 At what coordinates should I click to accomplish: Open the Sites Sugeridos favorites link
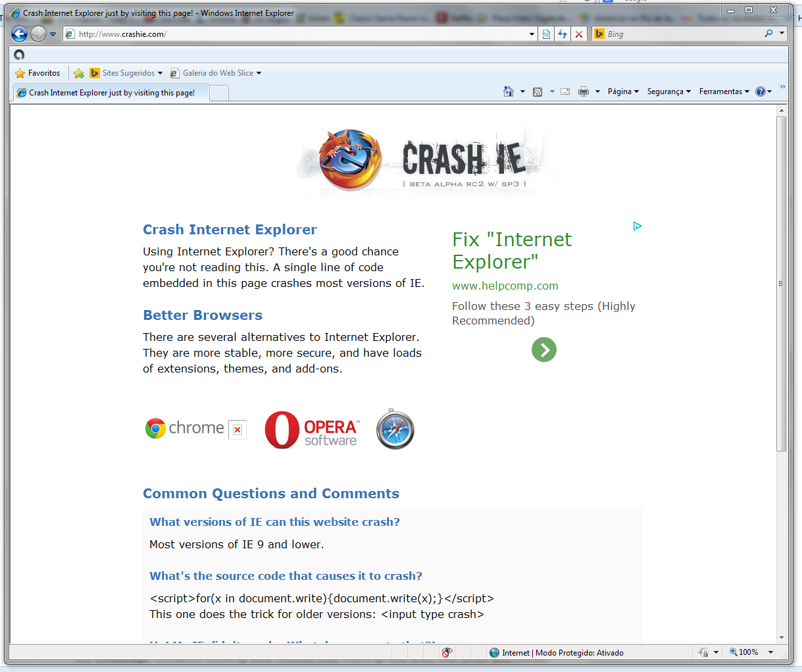click(x=126, y=73)
